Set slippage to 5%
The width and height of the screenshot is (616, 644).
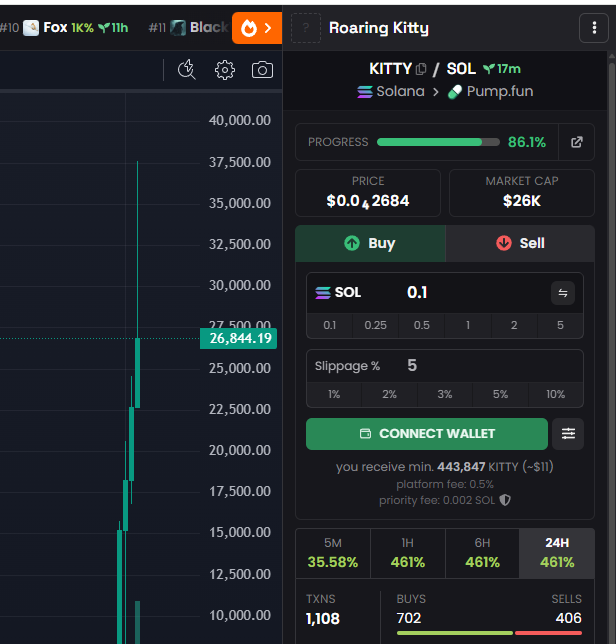[x=500, y=394]
